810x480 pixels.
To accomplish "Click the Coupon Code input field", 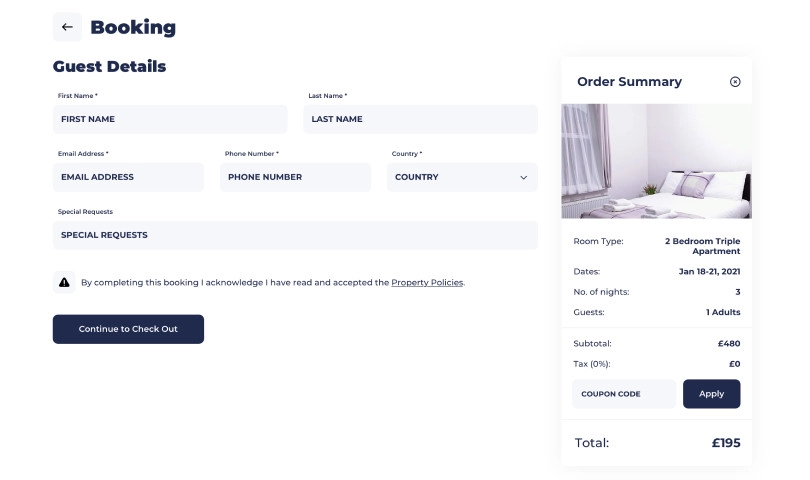I will click(624, 394).
